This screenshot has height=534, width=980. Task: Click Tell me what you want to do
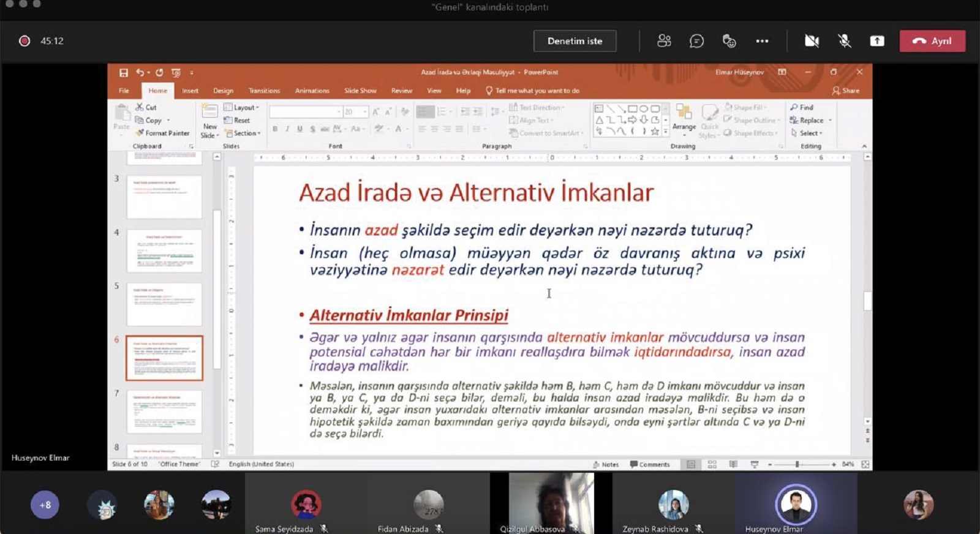(532, 91)
